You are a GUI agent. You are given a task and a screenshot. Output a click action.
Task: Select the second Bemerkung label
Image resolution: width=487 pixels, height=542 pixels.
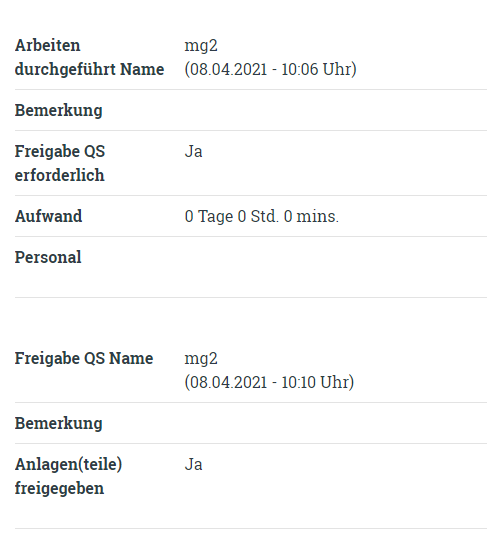click(x=58, y=423)
